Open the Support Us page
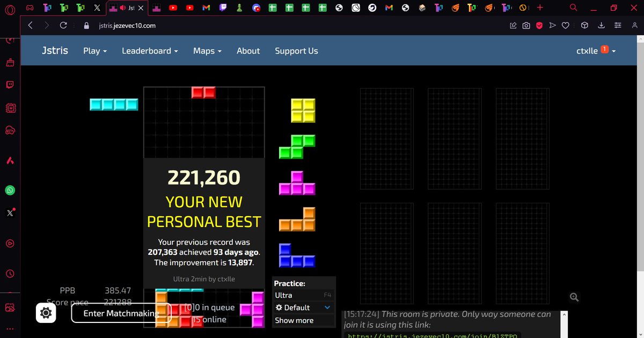This screenshot has height=338, width=644. pos(296,51)
